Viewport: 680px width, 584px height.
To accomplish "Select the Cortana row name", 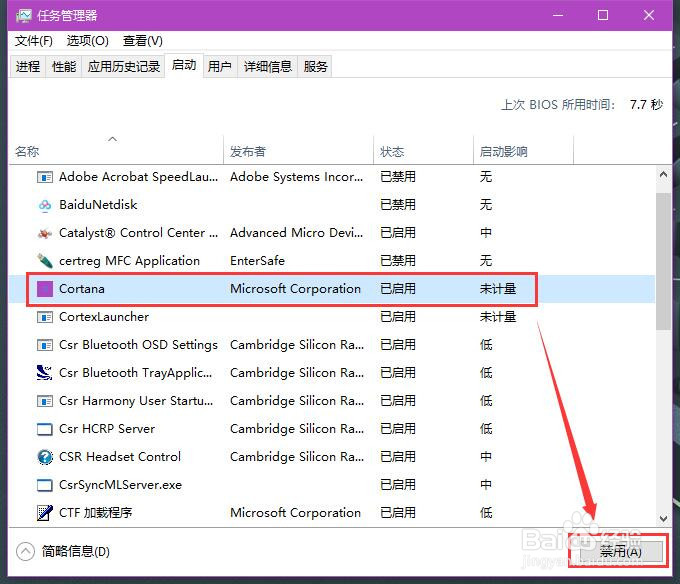I will [82, 289].
